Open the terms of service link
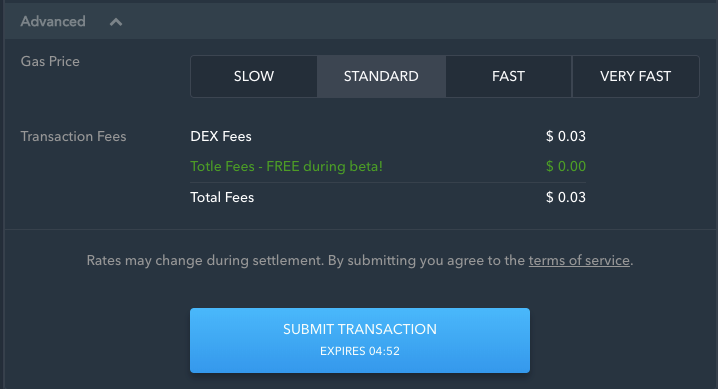The width and height of the screenshot is (718, 389). (579, 260)
